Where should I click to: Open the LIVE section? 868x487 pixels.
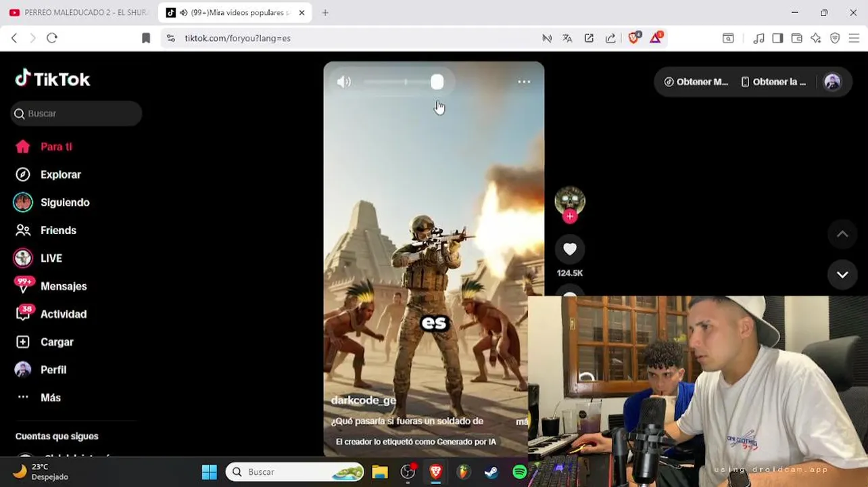(39, 258)
